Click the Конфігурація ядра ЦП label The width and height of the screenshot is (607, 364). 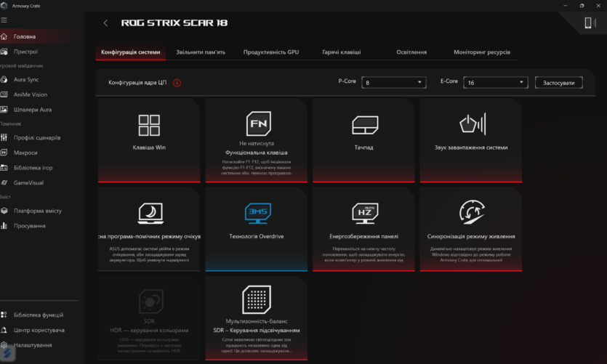(x=137, y=83)
